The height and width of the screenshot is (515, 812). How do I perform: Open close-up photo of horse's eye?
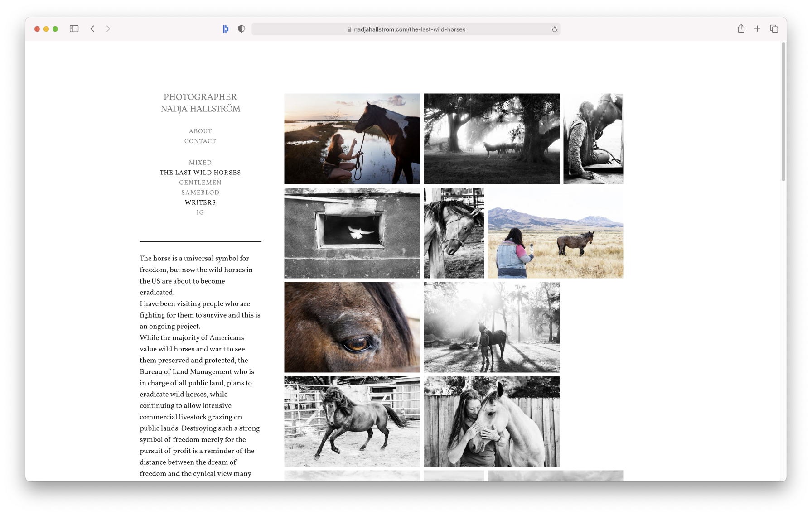click(352, 327)
